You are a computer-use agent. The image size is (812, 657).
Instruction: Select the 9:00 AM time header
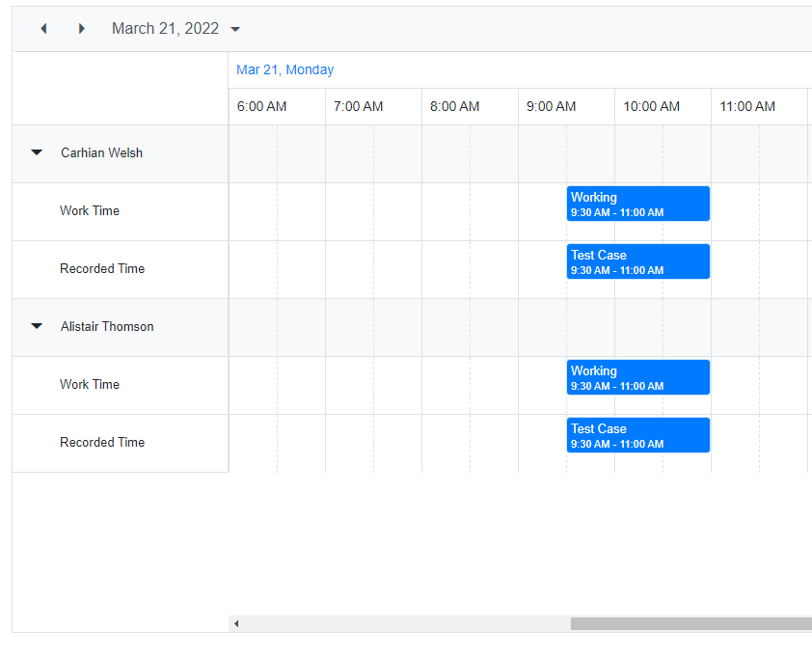(x=552, y=106)
